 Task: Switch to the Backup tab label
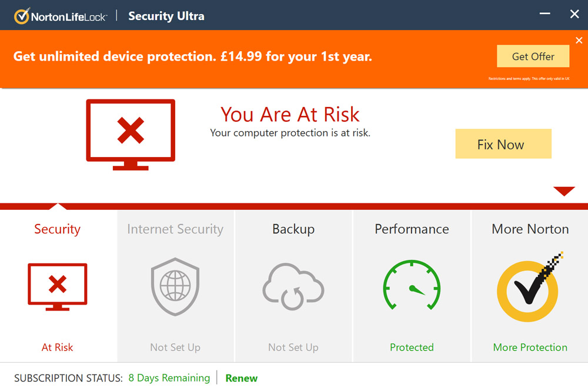[x=293, y=229]
